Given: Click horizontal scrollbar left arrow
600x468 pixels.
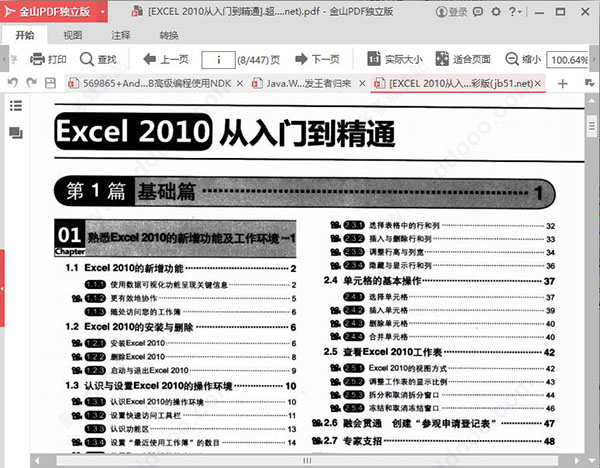Looking at the screenshot, I should click(x=37, y=461).
